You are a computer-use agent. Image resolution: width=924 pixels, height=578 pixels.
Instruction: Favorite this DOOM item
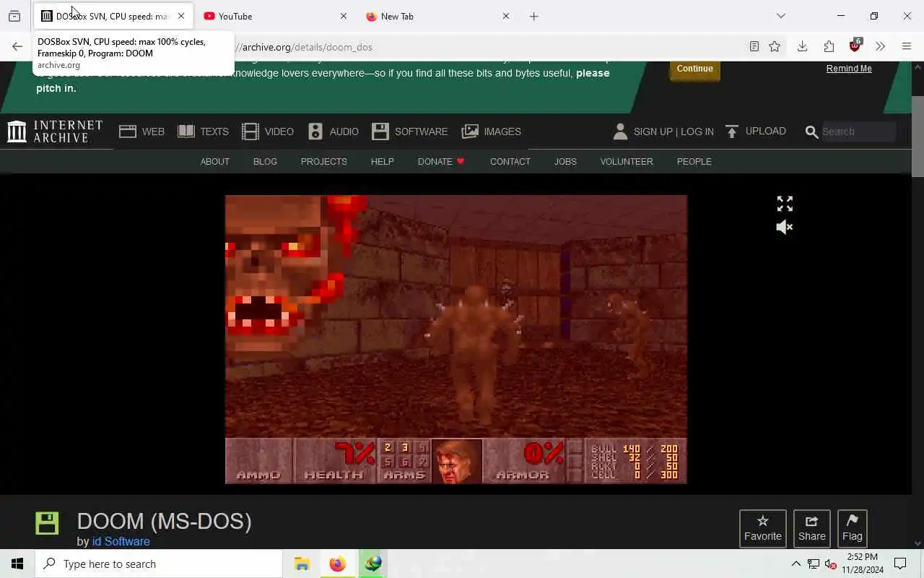763,529
